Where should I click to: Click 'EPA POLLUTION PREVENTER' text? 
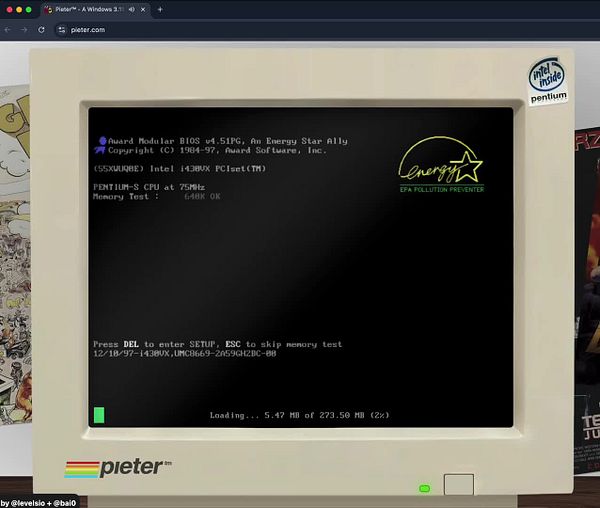point(442,189)
